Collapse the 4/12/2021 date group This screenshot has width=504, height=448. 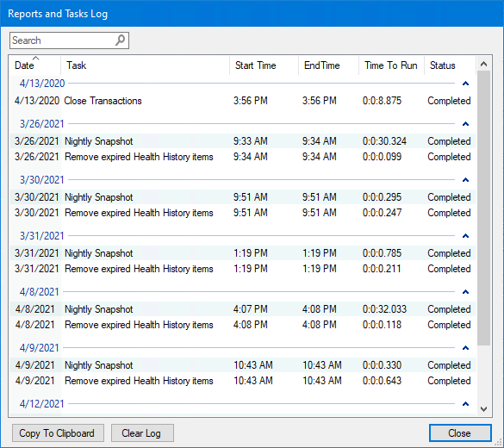pyautogui.click(x=465, y=404)
